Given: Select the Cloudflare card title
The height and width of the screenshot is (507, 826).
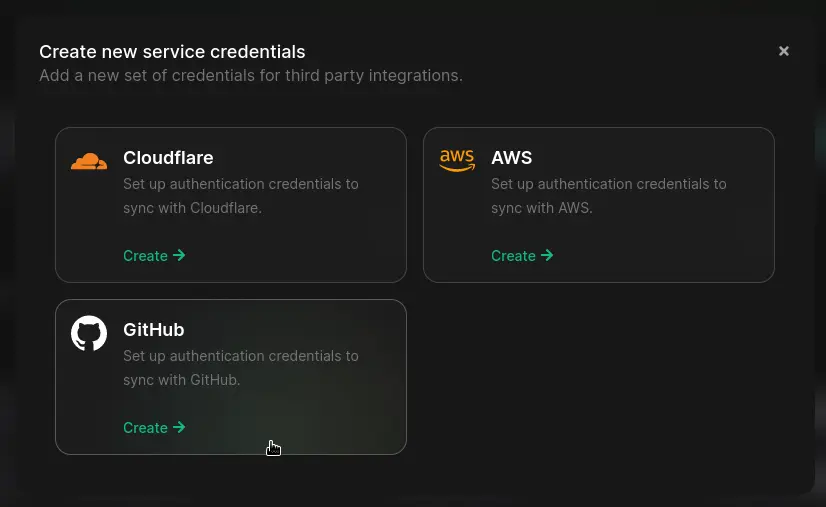Looking at the screenshot, I should pos(168,158).
